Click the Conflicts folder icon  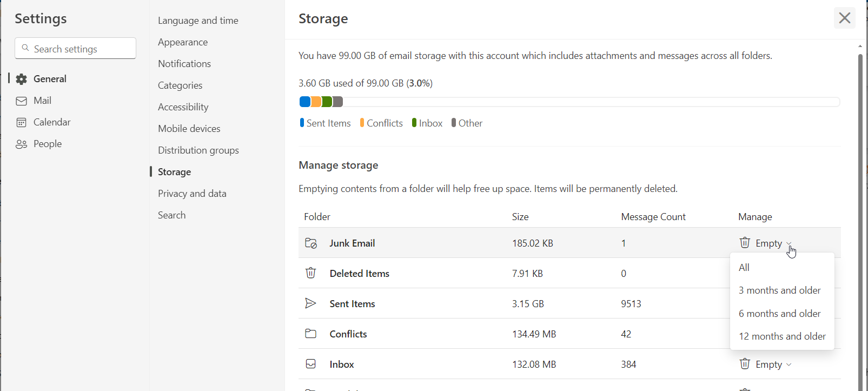click(x=311, y=334)
